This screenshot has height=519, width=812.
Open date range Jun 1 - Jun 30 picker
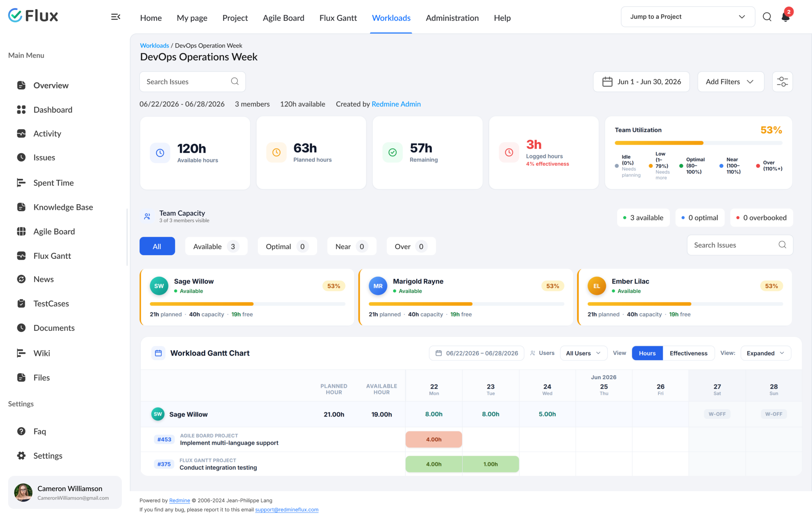(641, 81)
